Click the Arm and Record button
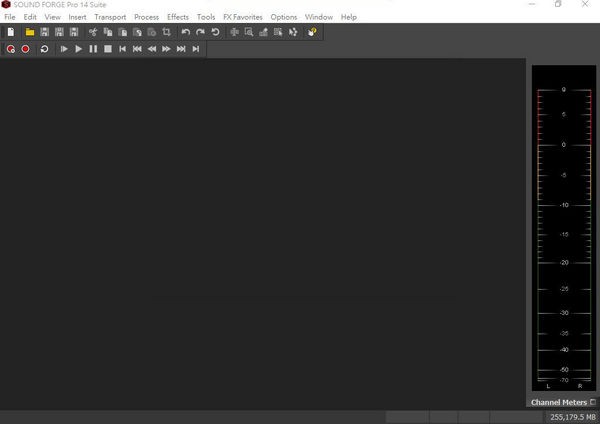Screen dimensions: 600x424 (x=11, y=49)
